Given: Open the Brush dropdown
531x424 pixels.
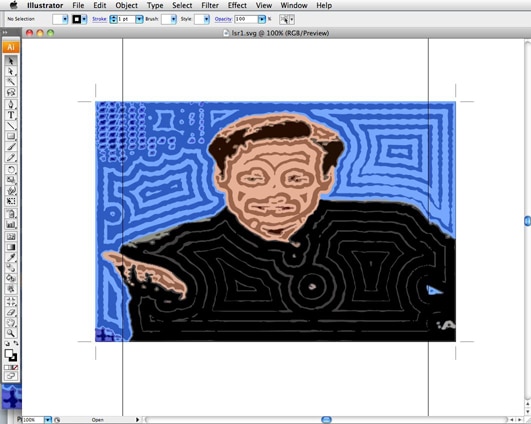Looking at the screenshot, I should (x=174, y=19).
